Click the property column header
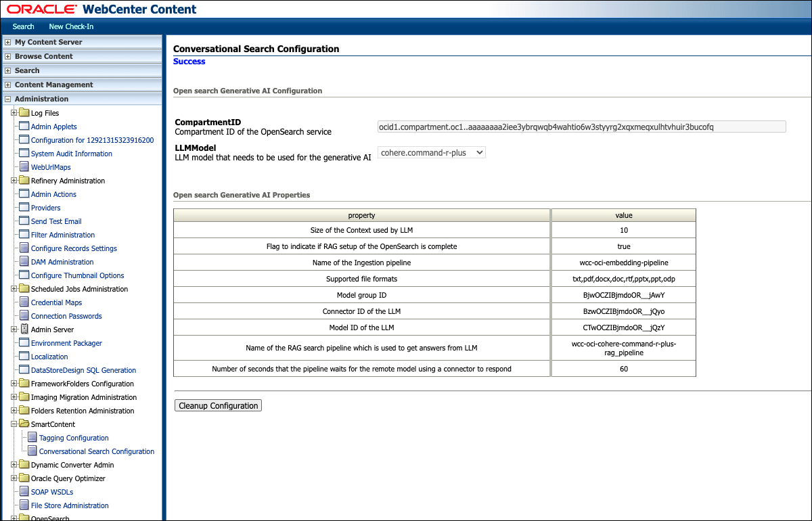The image size is (812, 521). click(x=362, y=215)
